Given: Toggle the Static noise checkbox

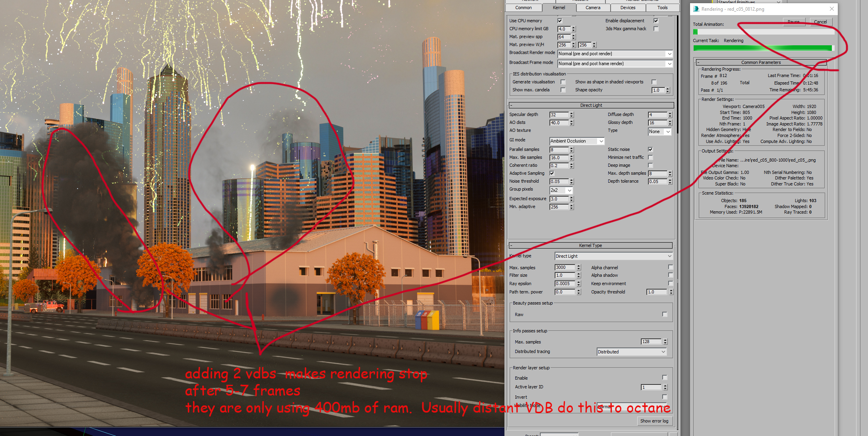Looking at the screenshot, I should point(650,149).
